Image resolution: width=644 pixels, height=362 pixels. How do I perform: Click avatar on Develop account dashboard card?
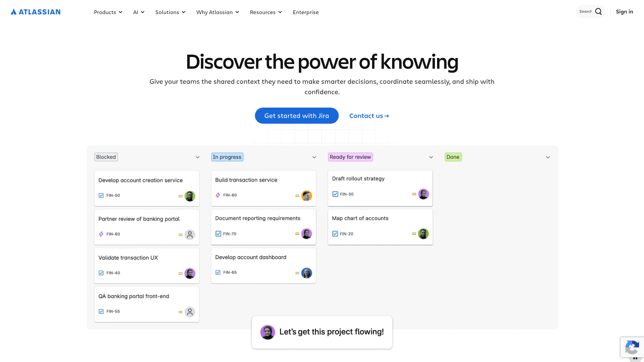[307, 273]
